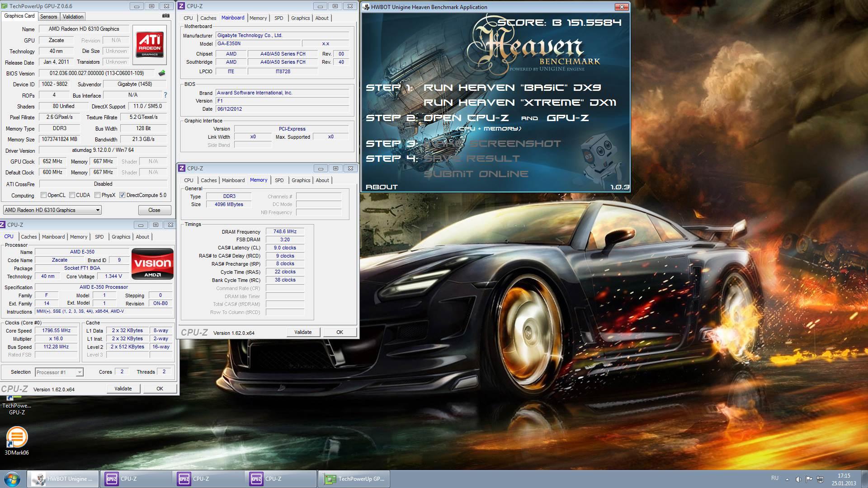Screen dimensions: 868x488
Task: Toggle PhysX checkbox
Action: [x=97, y=195]
